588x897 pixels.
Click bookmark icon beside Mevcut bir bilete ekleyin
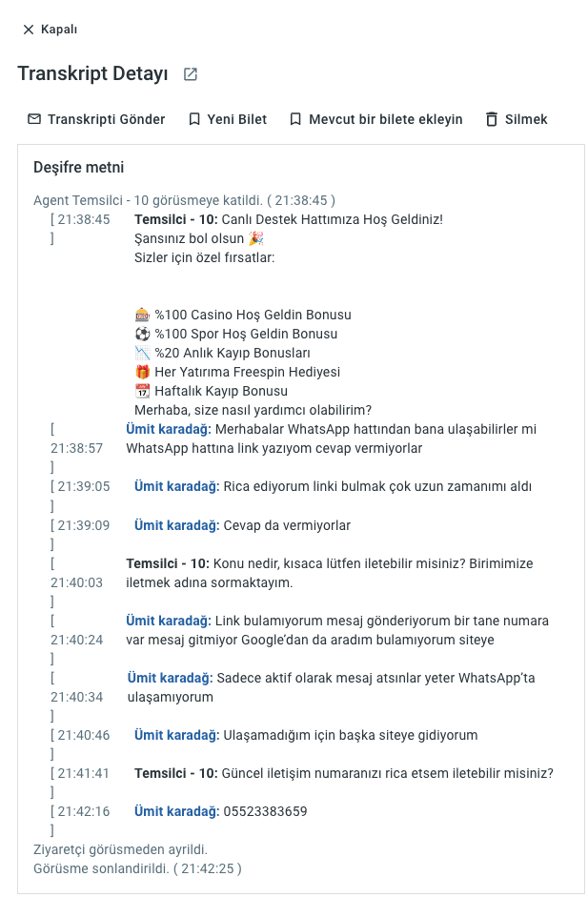pyautogui.click(x=295, y=119)
